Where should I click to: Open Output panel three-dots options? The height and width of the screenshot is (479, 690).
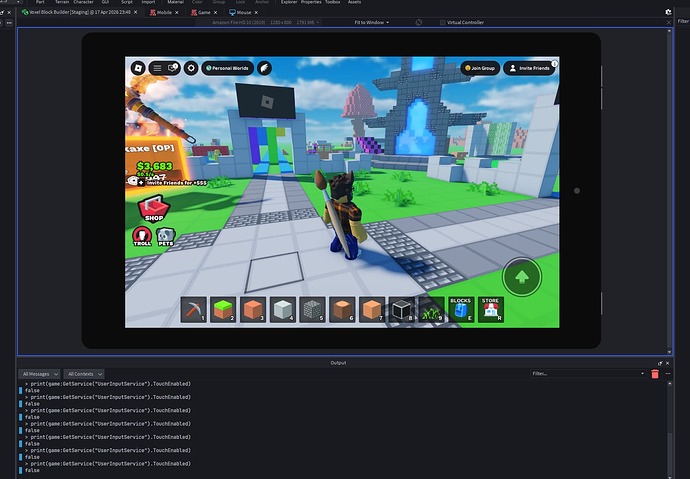point(668,374)
